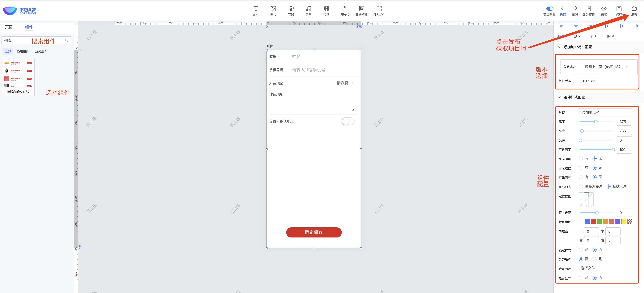Select waterfall layout radio button
644x293 pixels.
(x=581, y=186)
